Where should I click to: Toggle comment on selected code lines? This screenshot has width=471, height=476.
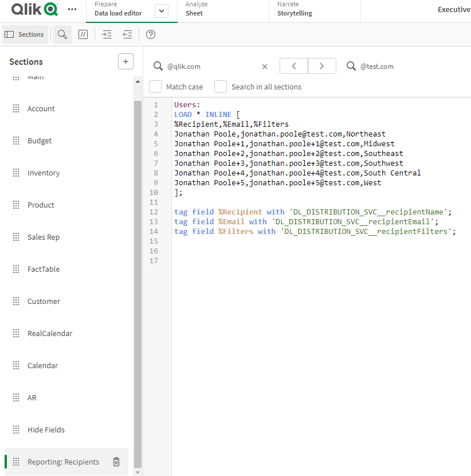coord(83,34)
